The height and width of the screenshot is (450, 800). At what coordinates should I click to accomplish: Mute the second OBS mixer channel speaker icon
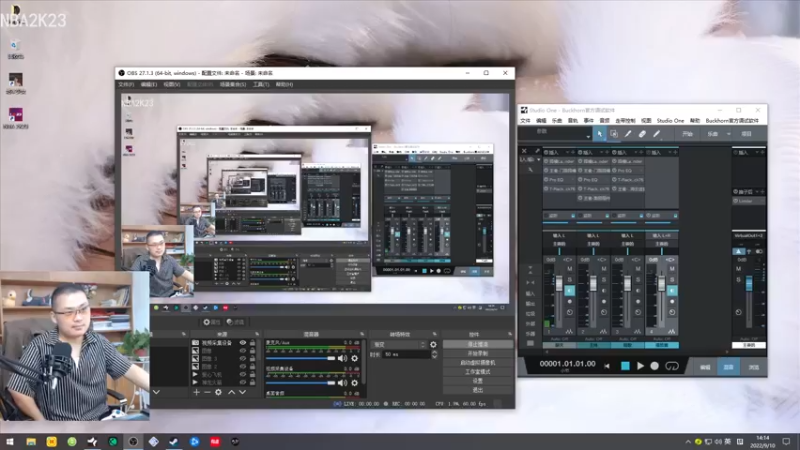click(x=342, y=383)
